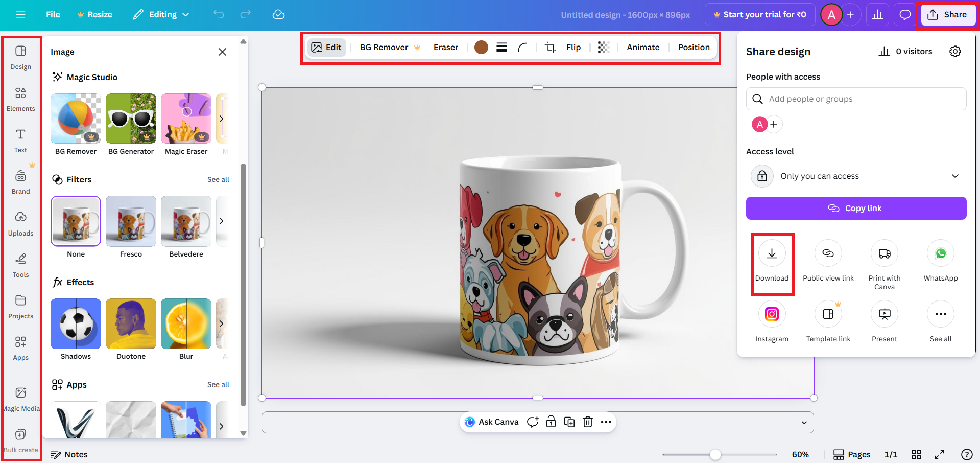
Task: Open the transparency settings icon
Action: click(x=603, y=47)
